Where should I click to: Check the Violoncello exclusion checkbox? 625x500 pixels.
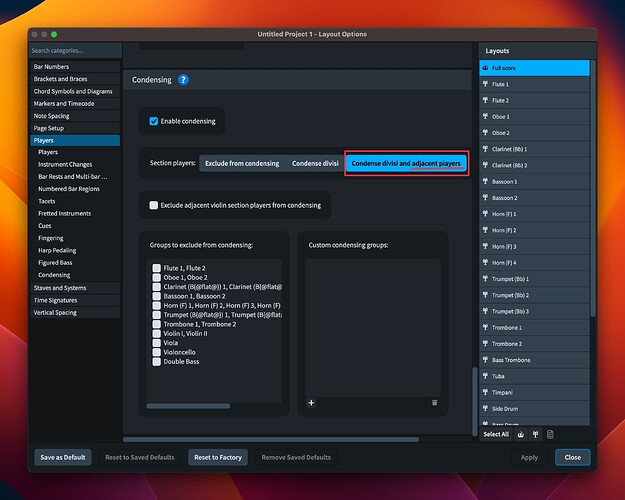click(x=157, y=352)
